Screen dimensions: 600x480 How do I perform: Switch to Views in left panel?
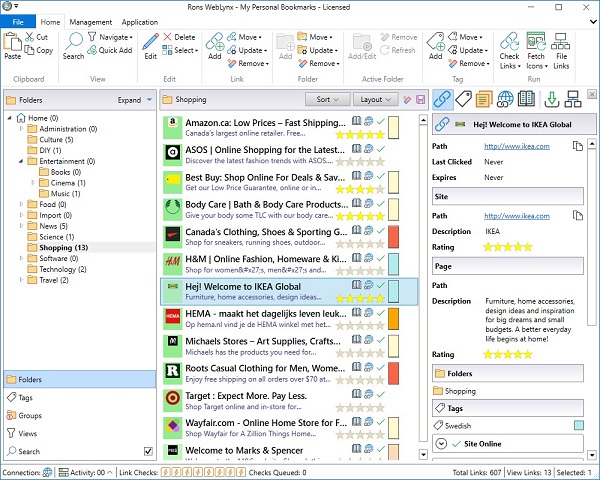(x=80, y=433)
